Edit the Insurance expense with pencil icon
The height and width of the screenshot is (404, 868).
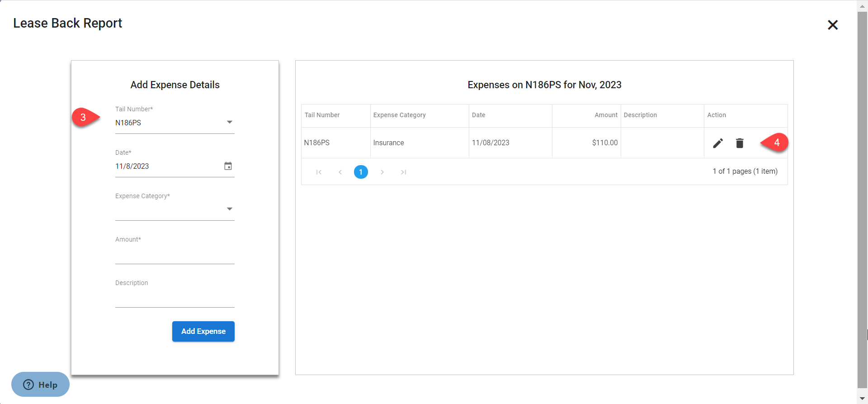coord(718,143)
